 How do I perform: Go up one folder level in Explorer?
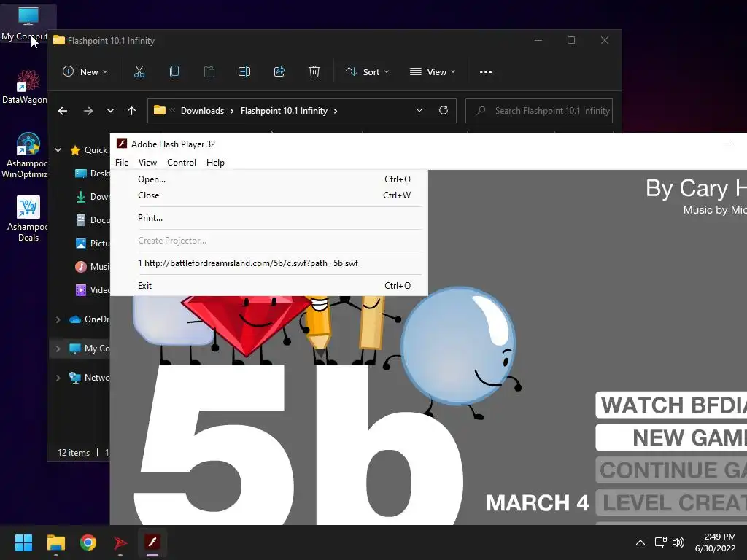(x=132, y=111)
